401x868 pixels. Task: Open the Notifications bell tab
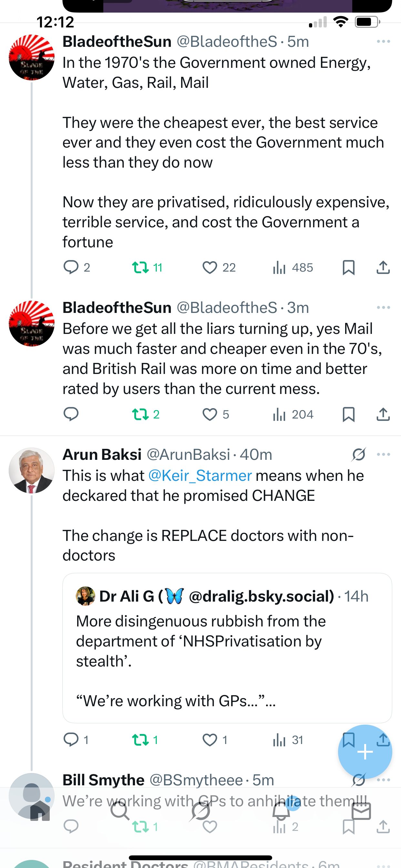click(x=281, y=811)
